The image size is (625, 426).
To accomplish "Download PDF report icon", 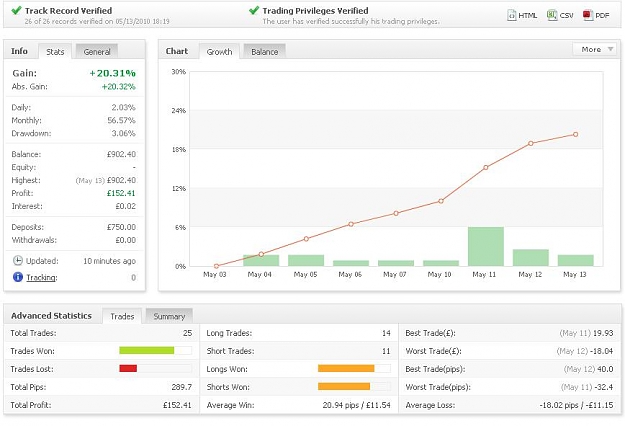I will pos(587,15).
